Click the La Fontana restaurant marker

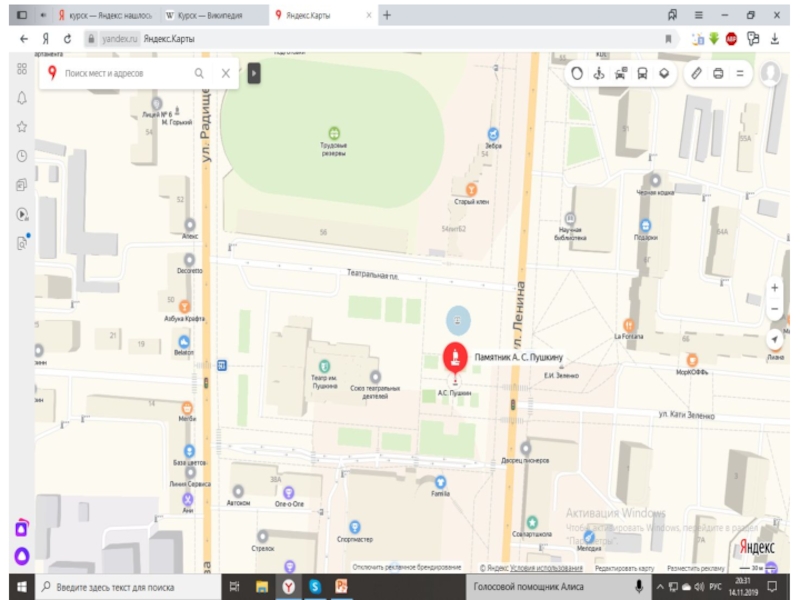(x=629, y=325)
